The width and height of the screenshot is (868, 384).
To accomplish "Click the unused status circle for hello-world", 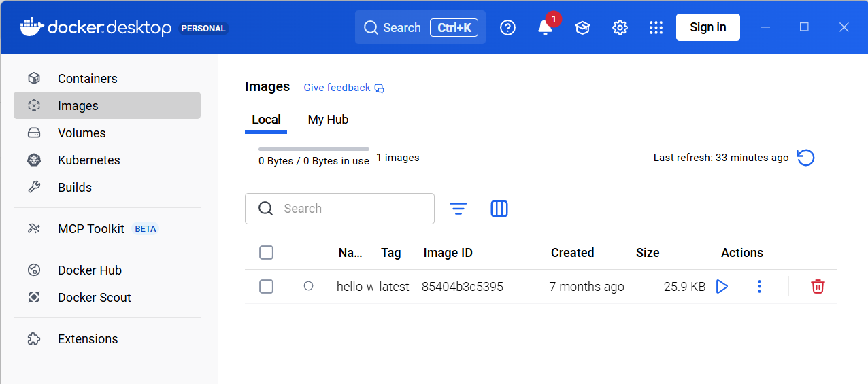I will [308, 286].
